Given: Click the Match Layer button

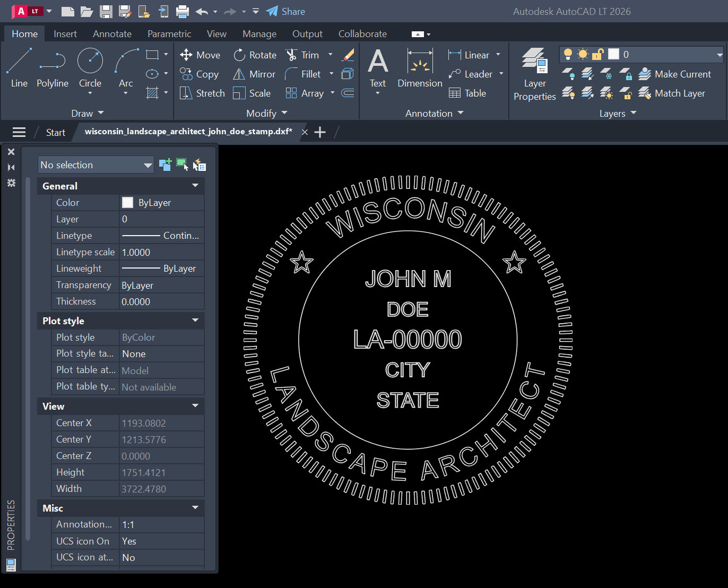Looking at the screenshot, I should (672, 93).
